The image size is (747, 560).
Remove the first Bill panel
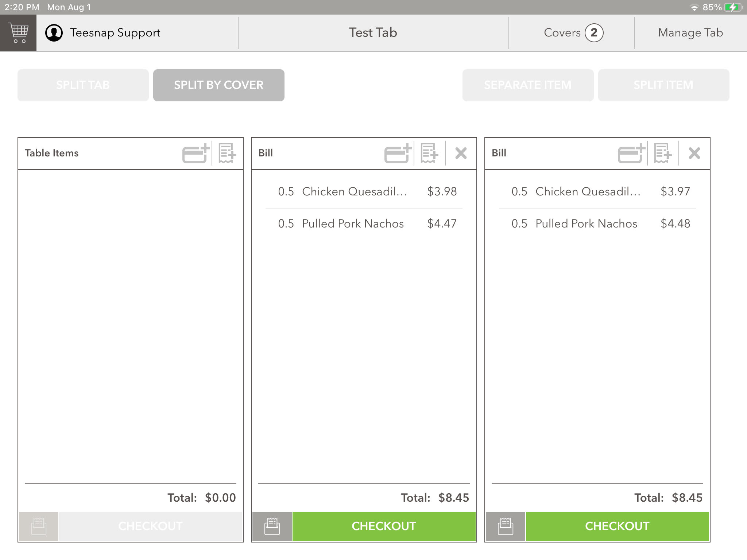click(461, 153)
